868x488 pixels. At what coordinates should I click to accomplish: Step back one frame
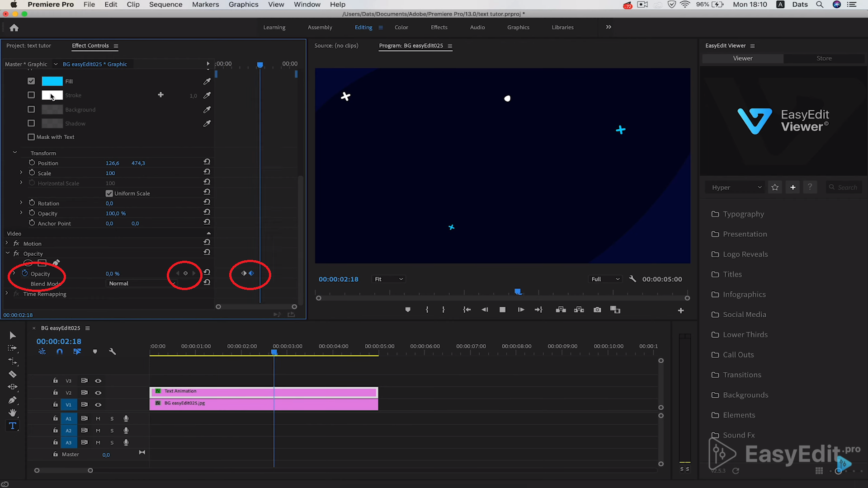coord(485,310)
